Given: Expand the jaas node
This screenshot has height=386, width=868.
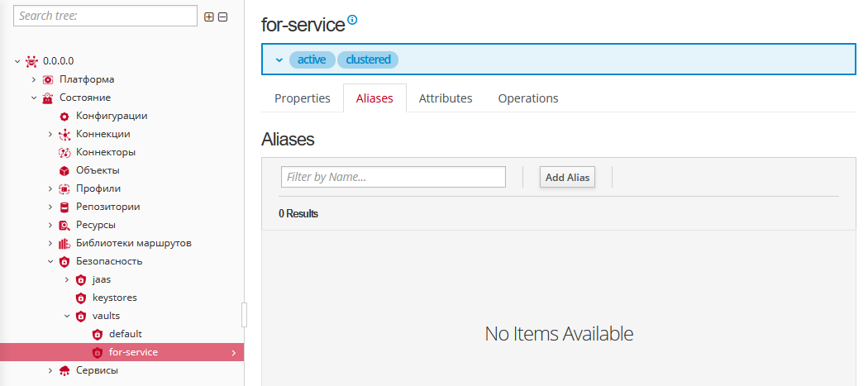Looking at the screenshot, I should (x=67, y=279).
